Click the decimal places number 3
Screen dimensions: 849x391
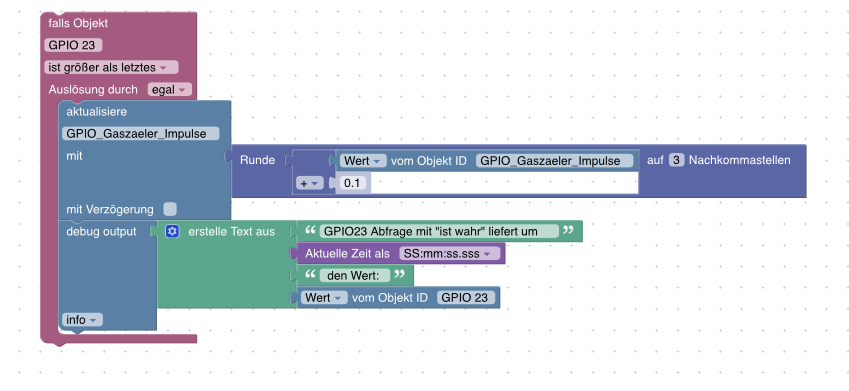[677, 160]
